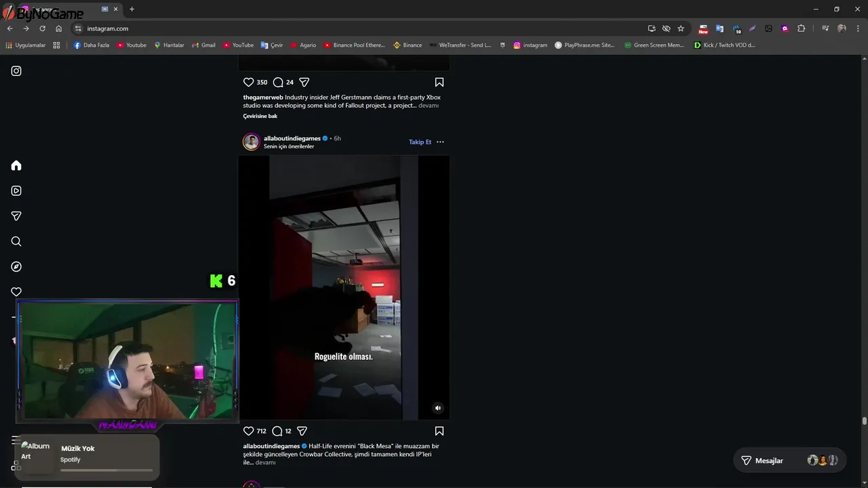
Task: Open the Mesajlar messages button
Action: [x=789, y=460]
